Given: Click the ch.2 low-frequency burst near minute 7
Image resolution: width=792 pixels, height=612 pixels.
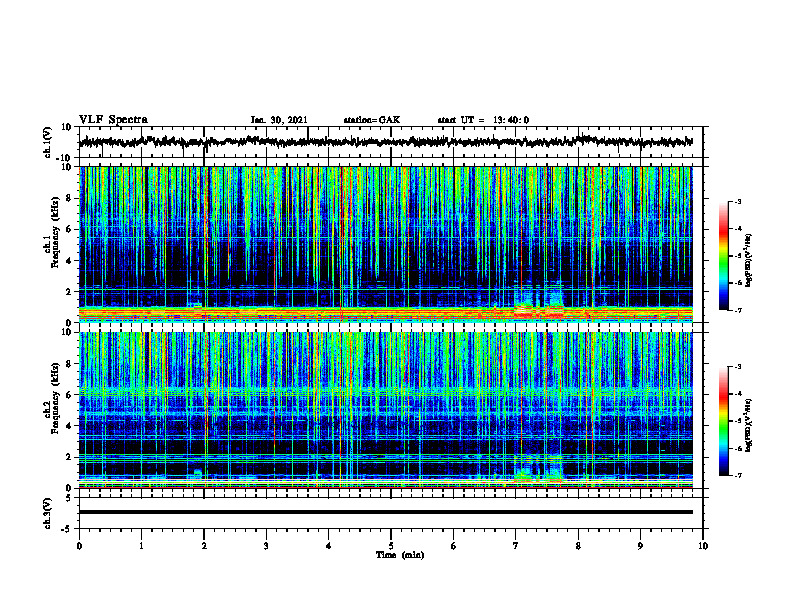Looking at the screenshot, I should (x=539, y=470).
